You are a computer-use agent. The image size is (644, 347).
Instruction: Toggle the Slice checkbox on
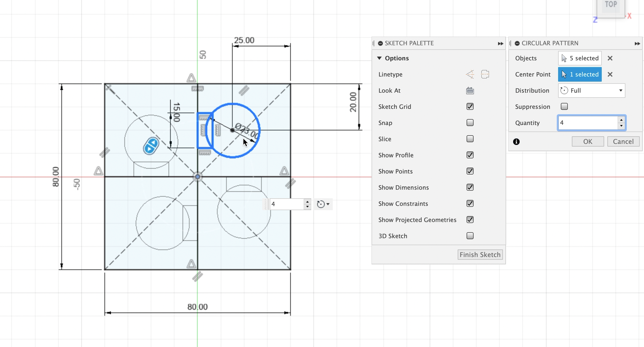point(470,139)
